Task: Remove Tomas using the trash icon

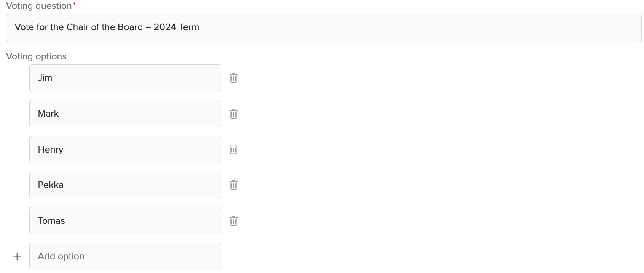Action: [x=233, y=221]
